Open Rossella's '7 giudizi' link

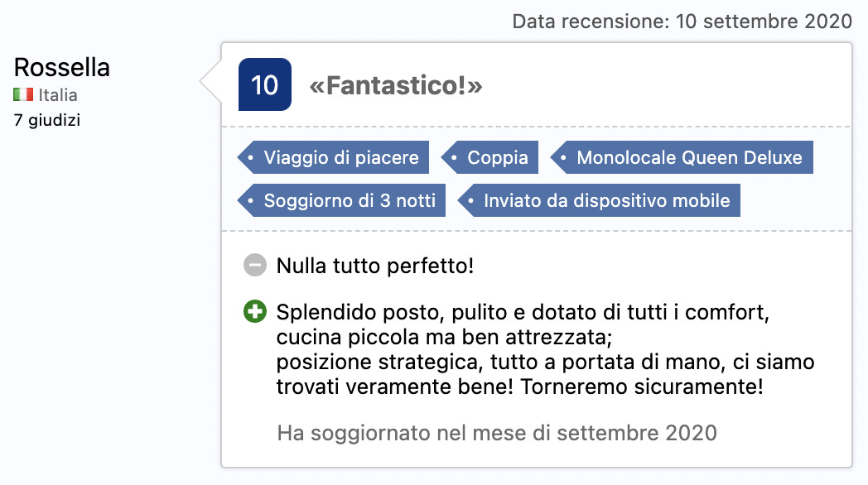(47, 120)
